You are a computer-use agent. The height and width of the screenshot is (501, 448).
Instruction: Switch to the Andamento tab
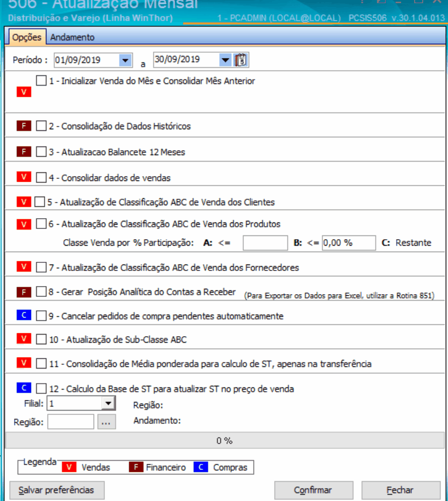point(72,37)
